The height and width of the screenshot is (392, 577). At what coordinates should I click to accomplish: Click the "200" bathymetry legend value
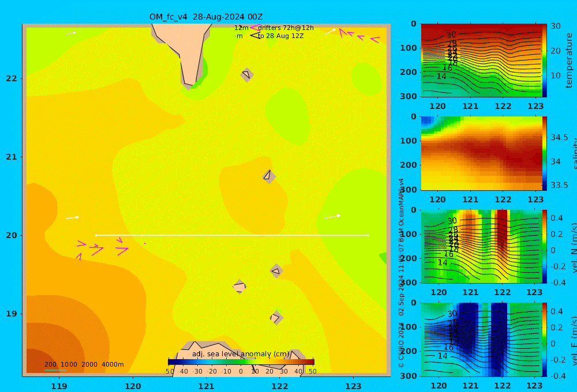point(50,364)
